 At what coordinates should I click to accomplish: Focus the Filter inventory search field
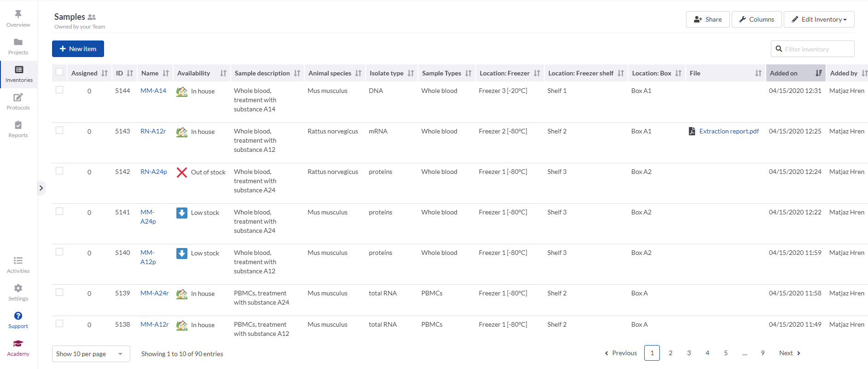(x=813, y=49)
